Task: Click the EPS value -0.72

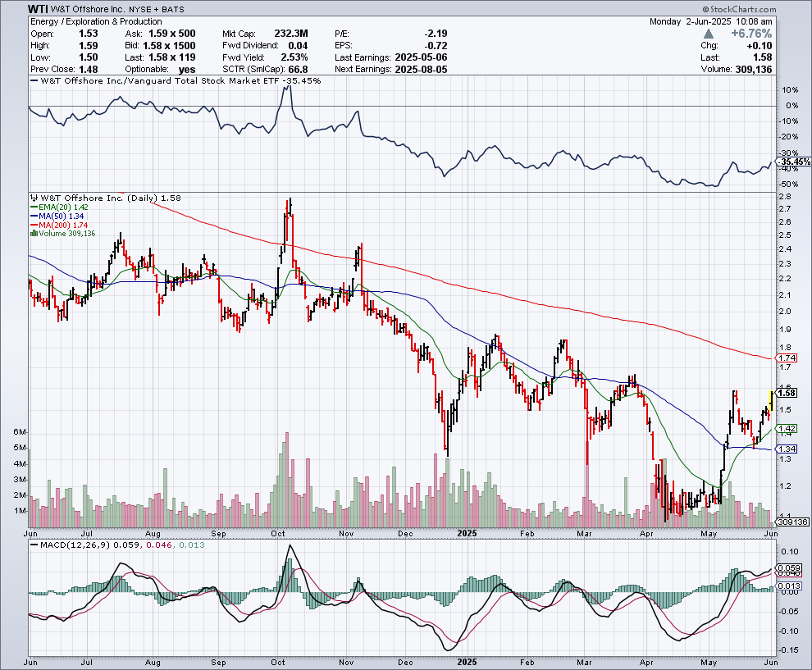Action: (436, 46)
